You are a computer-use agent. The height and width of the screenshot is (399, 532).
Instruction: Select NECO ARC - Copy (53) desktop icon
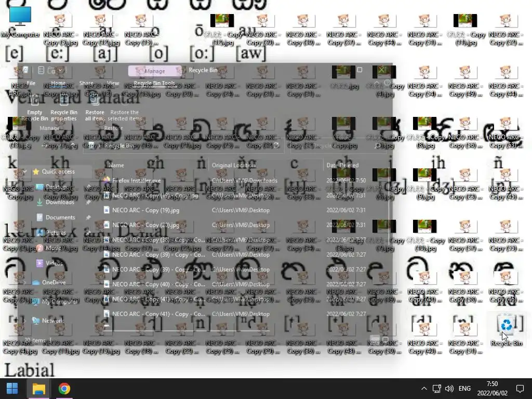pyautogui.click(x=505, y=133)
